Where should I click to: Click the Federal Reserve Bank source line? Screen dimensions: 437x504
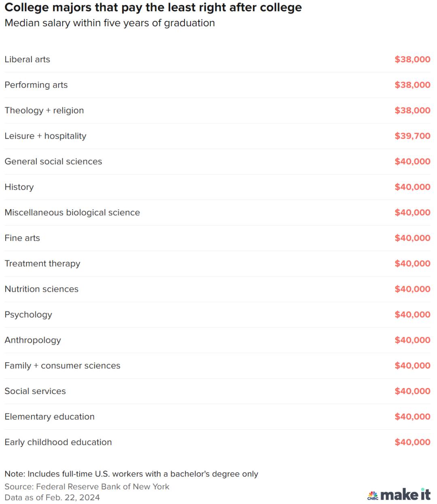[x=87, y=487]
